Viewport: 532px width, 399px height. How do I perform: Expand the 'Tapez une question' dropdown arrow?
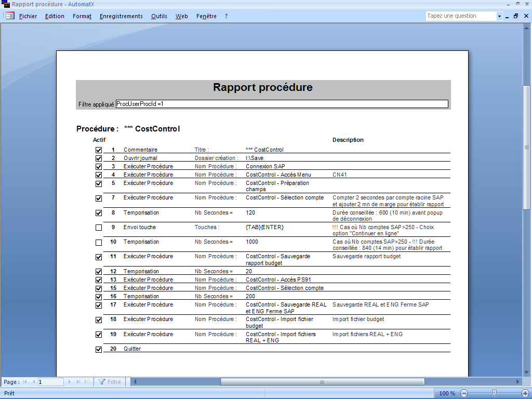(499, 16)
